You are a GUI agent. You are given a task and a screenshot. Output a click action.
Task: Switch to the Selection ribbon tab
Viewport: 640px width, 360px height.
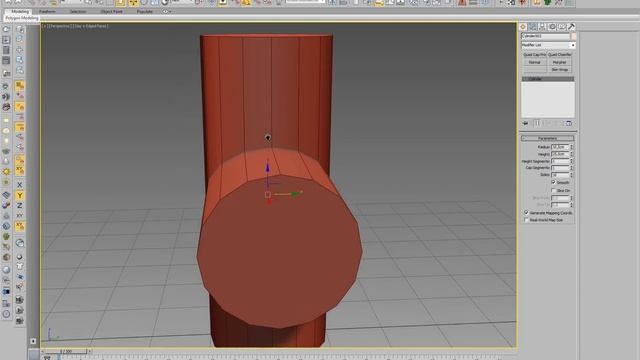tap(78, 11)
